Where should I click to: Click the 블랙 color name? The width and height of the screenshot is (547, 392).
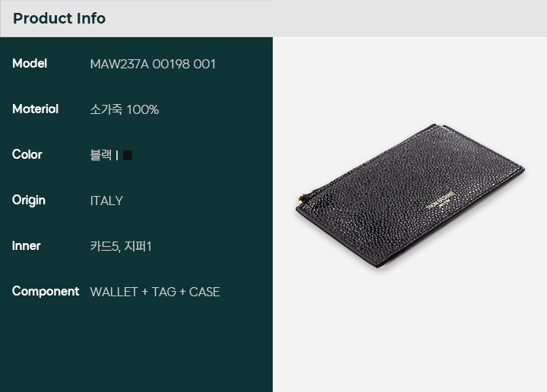101,155
